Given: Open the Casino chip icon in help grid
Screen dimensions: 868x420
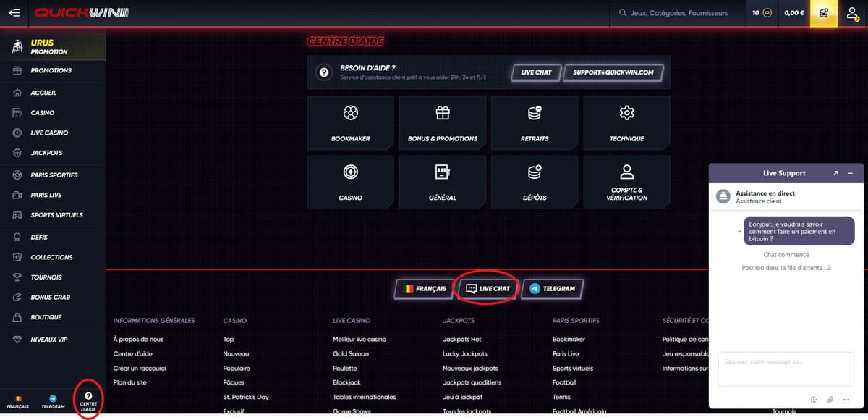Looking at the screenshot, I should 350,172.
